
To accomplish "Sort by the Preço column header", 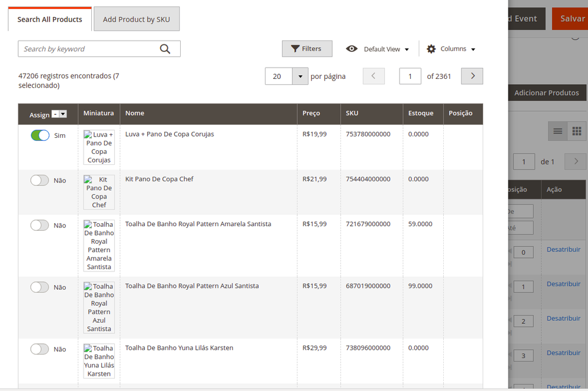I will pos(311,113).
